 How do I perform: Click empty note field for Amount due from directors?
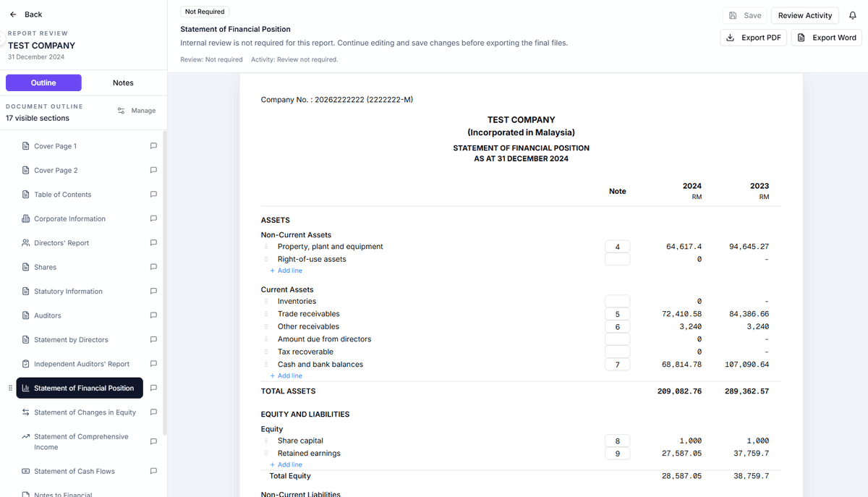pyautogui.click(x=617, y=339)
